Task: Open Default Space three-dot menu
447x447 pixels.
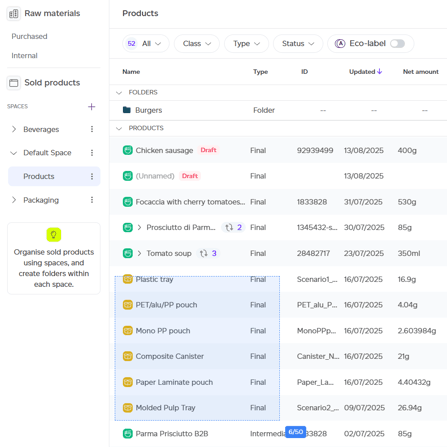Action: (x=92, y=153)
